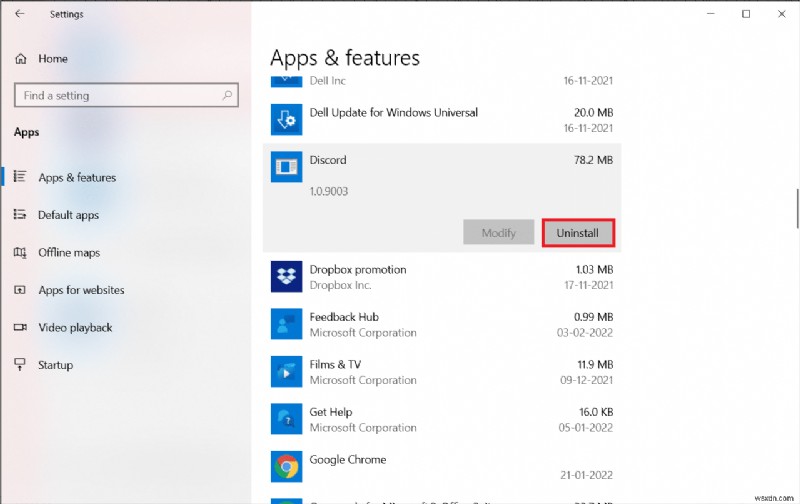Click the Dropbox Inc. publisher text
The width and height of the screenshot is (800, 504).
[x=340, y=285]
